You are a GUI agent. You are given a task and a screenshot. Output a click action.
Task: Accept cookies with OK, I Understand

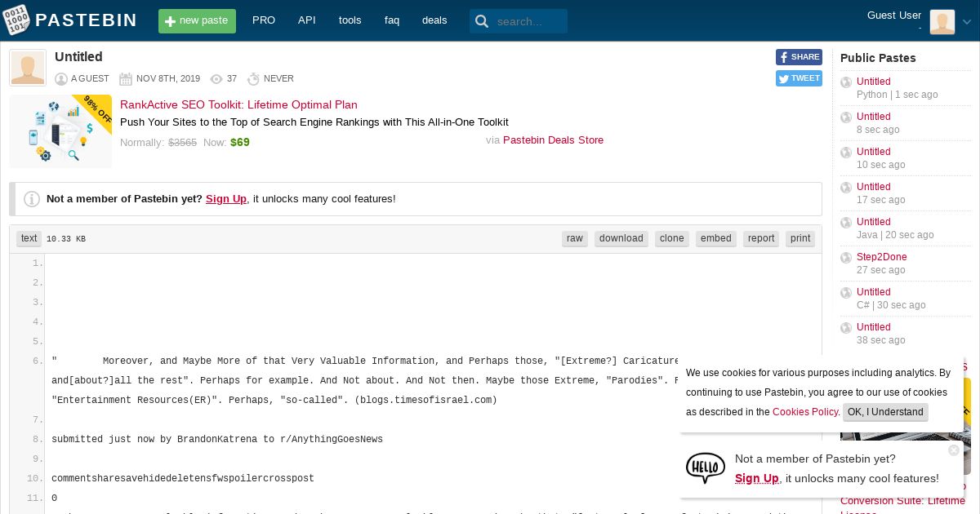885,412
